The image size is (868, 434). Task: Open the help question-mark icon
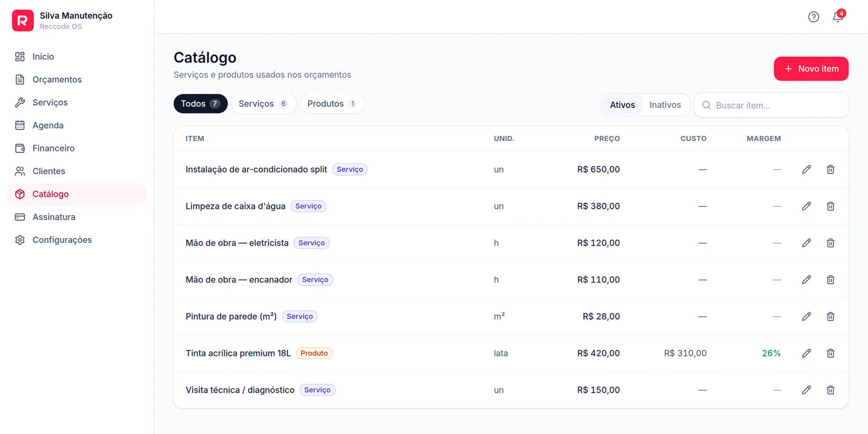coord(813,17)
